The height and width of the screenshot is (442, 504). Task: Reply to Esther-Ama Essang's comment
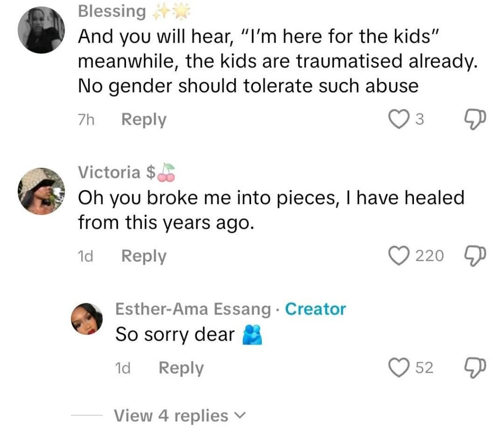click(181, 368)
